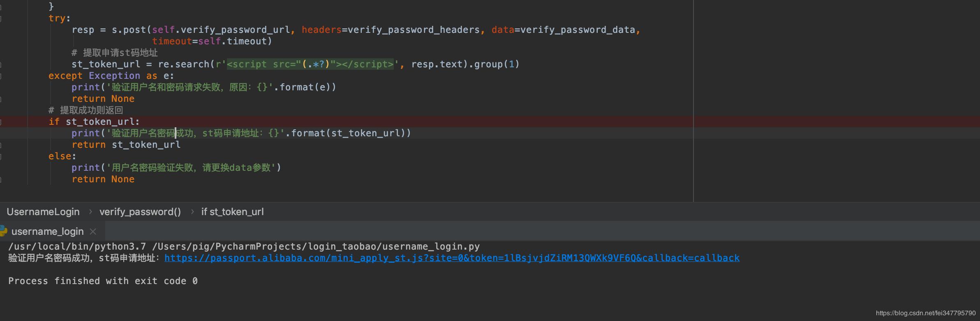Click the comment '# 提取申请st码地址'

115,53
